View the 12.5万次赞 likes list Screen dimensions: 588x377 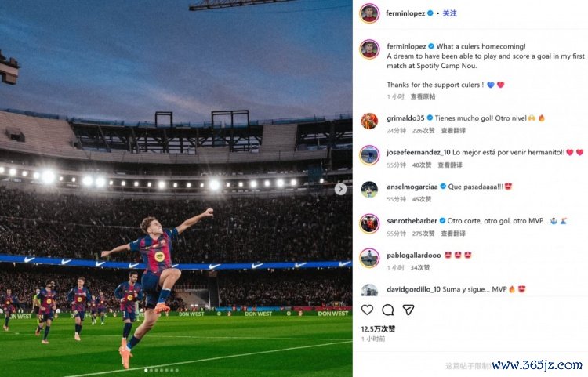coord(378,329)
